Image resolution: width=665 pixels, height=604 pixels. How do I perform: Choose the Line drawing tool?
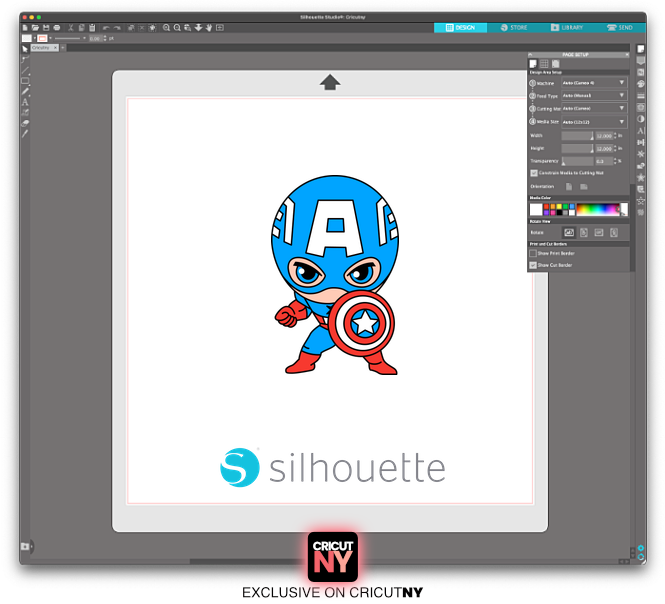tap(25, 70)
